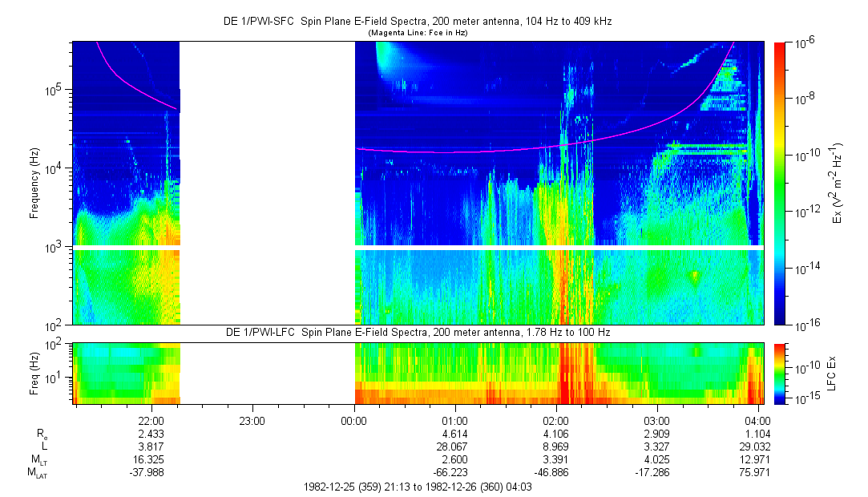This screenshot has width=868, height=497.
Task: Click the date range footer text
Action: click(x=417, y=487)
